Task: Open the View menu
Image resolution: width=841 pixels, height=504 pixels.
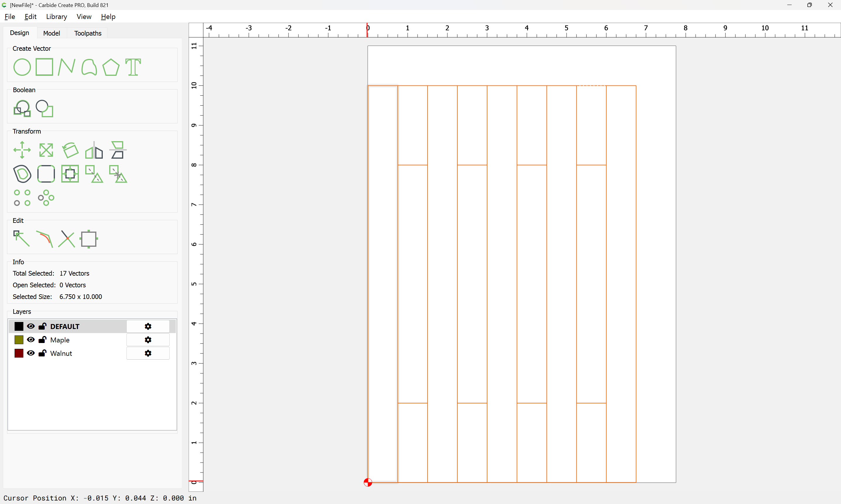Action: click(84, 17)
